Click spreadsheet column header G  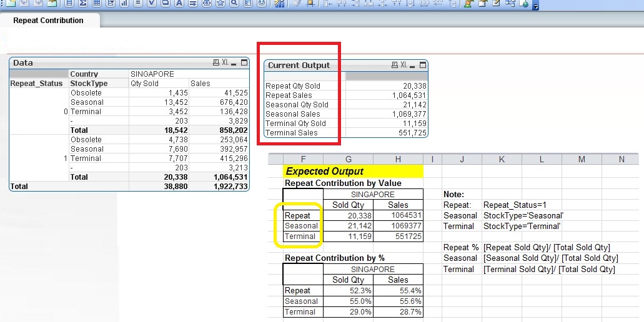pyautogui.click(x=349, y=159)
